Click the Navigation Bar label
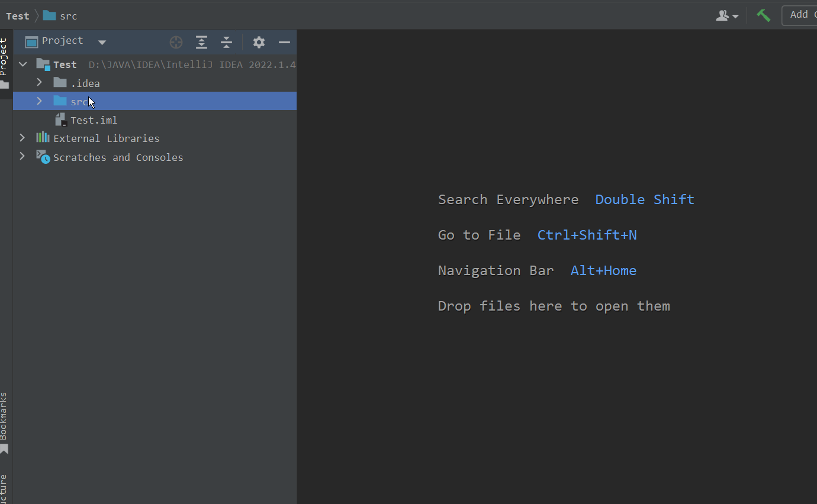This screenshot has height=504, width=817. pos(496,270)
